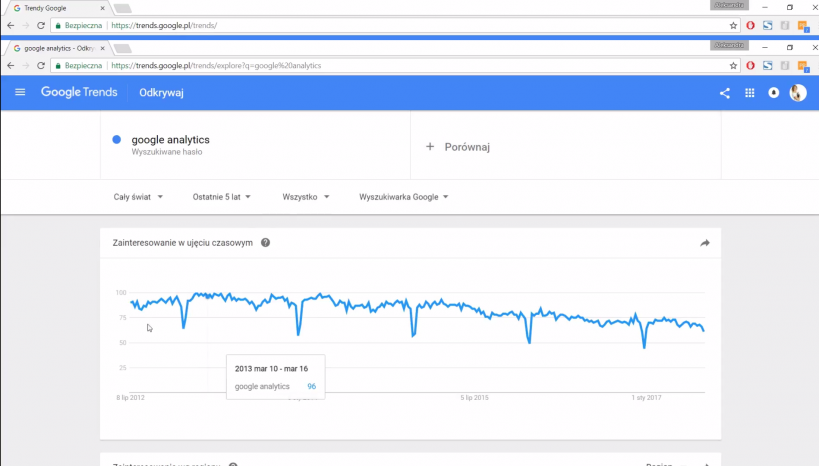Viewport: 819px width, 466px height.
Task: Open the account profile avatar
Action: click(798, 93)
